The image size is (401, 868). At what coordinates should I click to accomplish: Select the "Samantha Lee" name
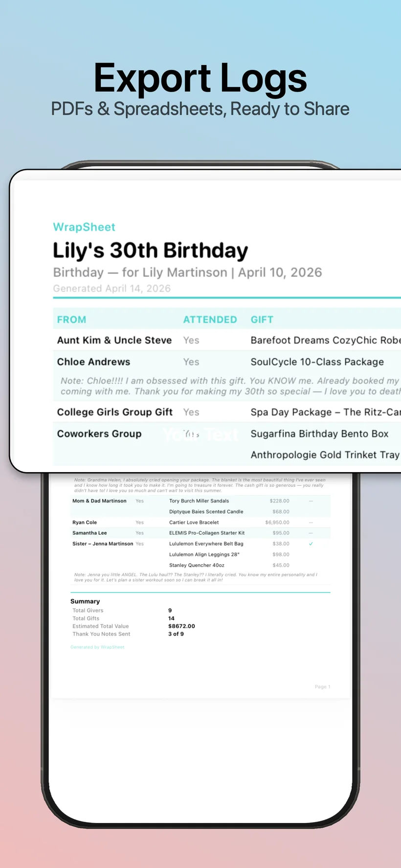(89, 533)
